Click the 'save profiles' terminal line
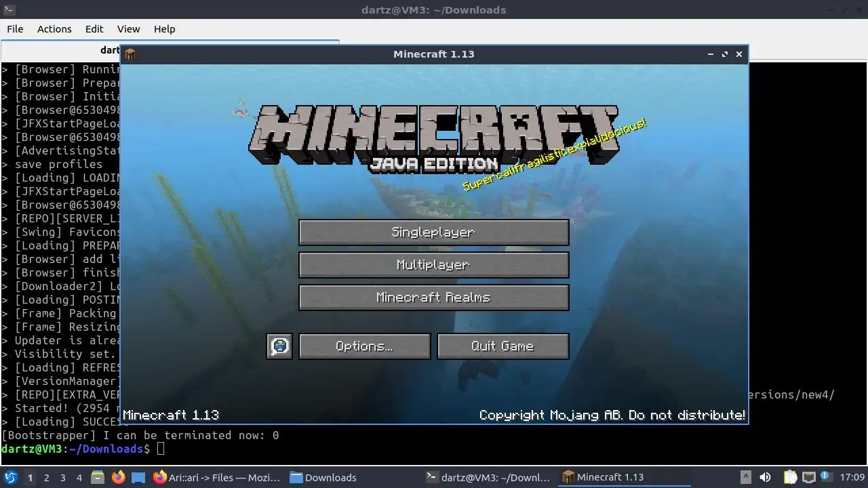 [x=59, y=164]
